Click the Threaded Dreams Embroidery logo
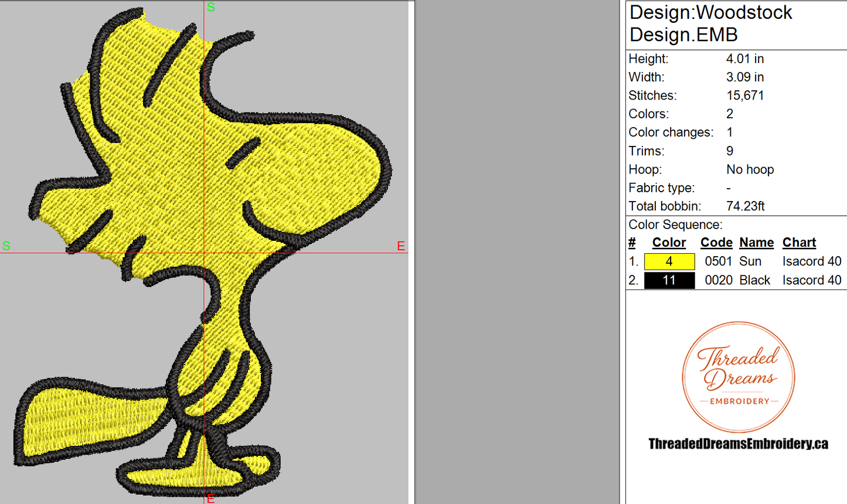Viewport: 847px width, 504px height. pos(739,377)
